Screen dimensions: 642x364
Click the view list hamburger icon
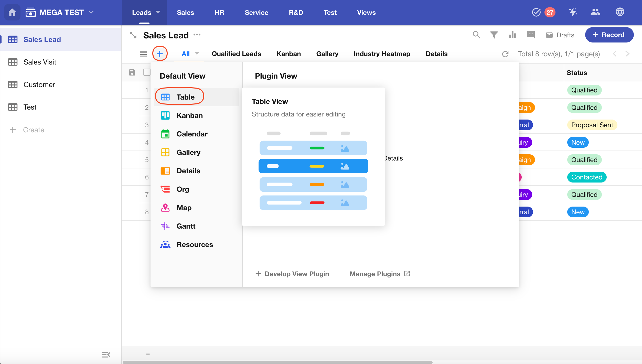tap(143, 54)
